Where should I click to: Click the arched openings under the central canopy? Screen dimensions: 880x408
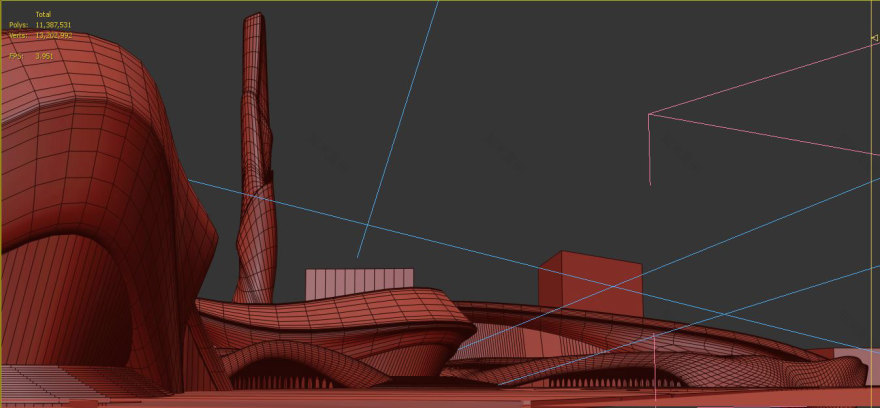click(x=290, y=376)
